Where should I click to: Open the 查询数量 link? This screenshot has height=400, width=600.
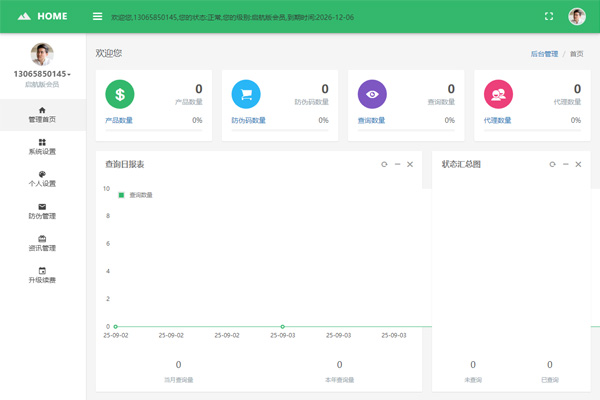click(x=371, y=120)
